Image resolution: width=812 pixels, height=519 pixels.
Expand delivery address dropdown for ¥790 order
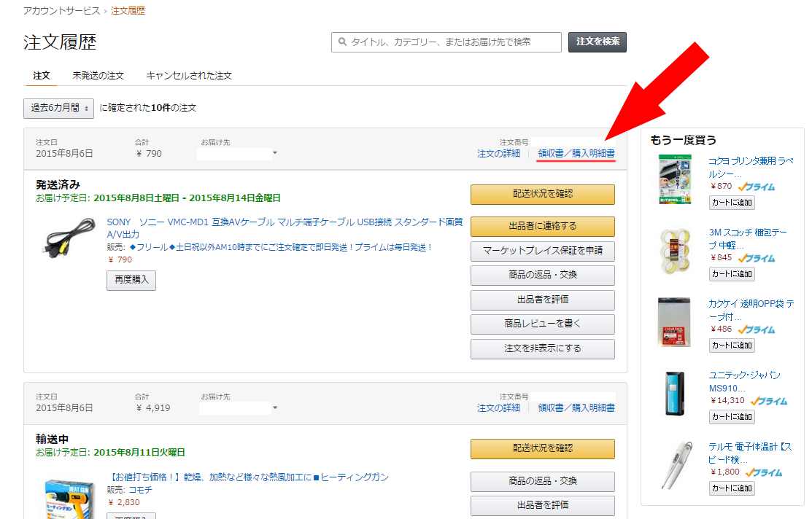pyautogui.click(x=275, y=152)
